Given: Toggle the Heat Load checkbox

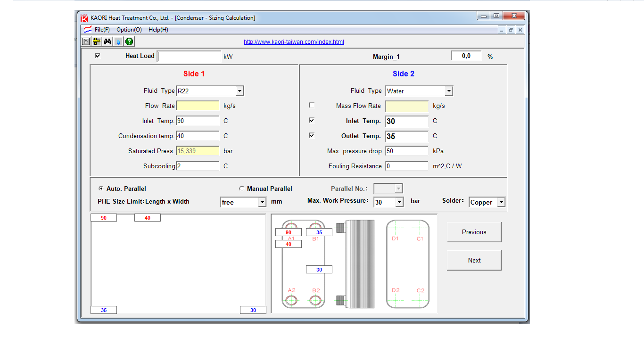Looking at the screenshot, I should coord(98,56).
